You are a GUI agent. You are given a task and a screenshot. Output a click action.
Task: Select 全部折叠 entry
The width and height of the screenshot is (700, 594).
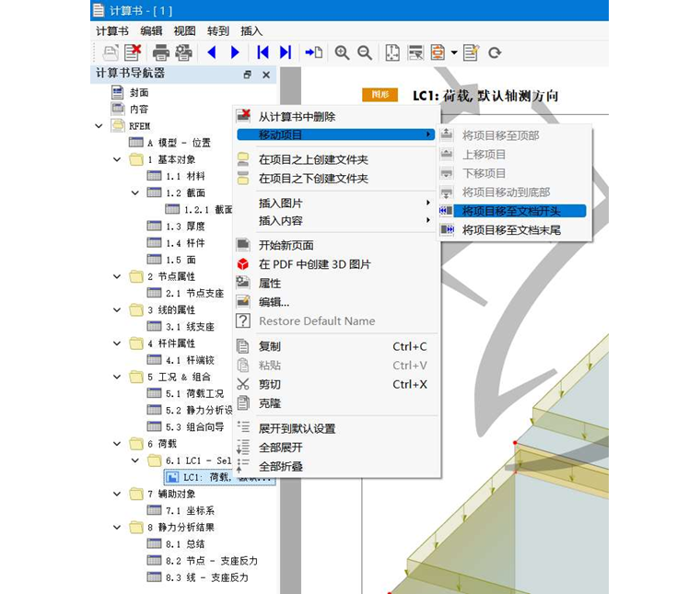coord(335,466)
